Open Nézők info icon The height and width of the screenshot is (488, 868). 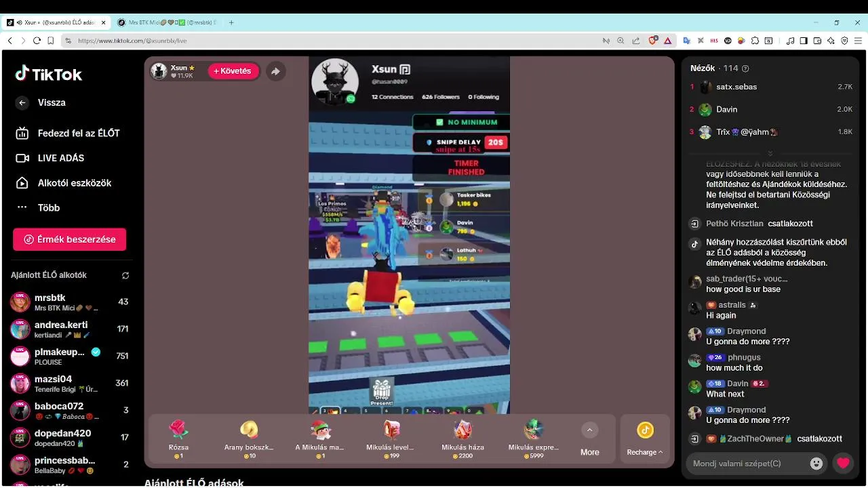pyautogui.click(x=746, y=68)
